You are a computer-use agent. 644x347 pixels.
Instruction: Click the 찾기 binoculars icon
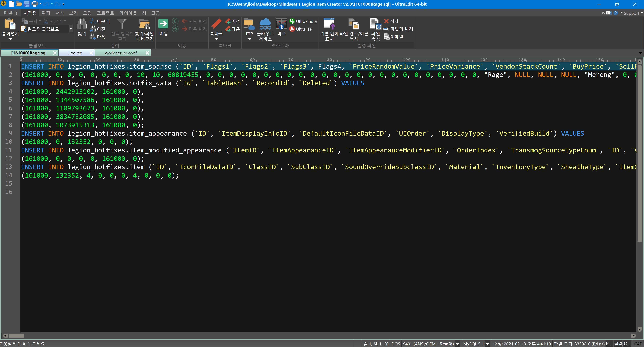tap(82, 24)
